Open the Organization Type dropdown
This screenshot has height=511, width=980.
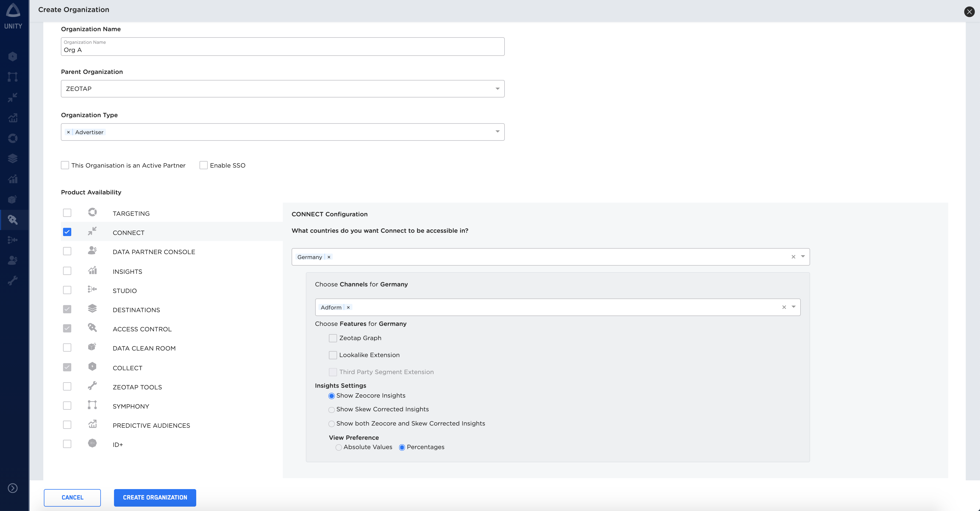coord(497,131)
